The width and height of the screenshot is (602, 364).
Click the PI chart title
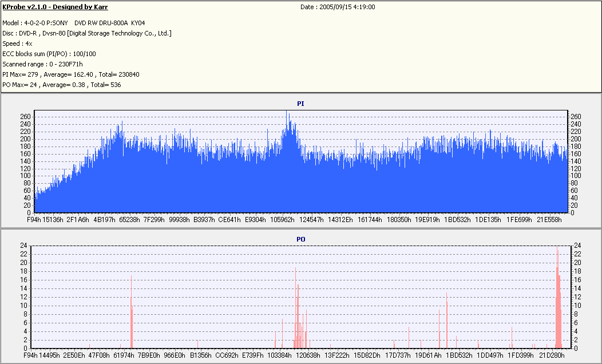(300, 104)
